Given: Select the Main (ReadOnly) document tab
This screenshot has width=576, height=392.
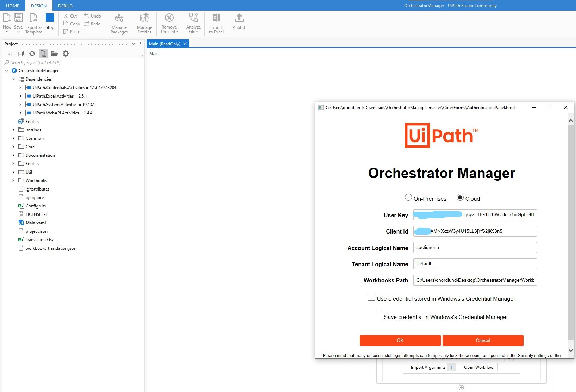Looking at the screenshot, I should tap(164, 44).
